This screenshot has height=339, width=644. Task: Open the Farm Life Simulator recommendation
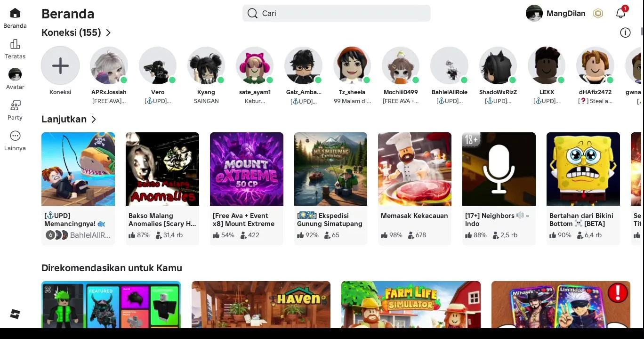tap(411, 304)
